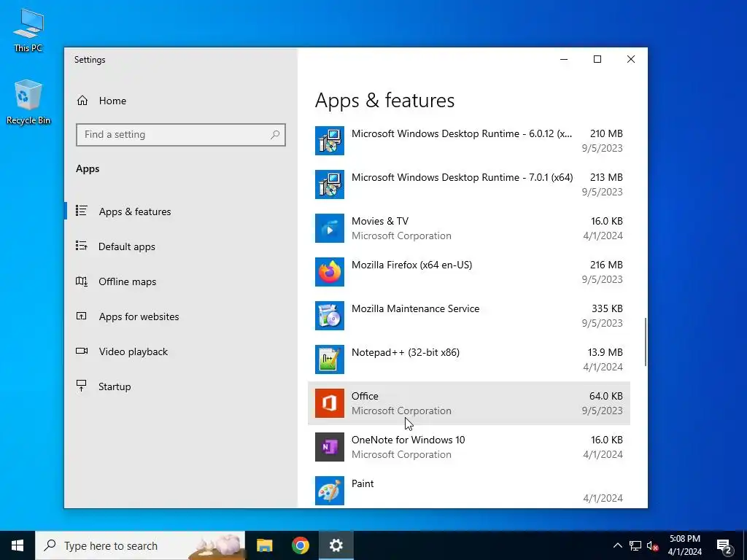Open Video playback settings page
The image size is (747, 560).
pos(133,351)
